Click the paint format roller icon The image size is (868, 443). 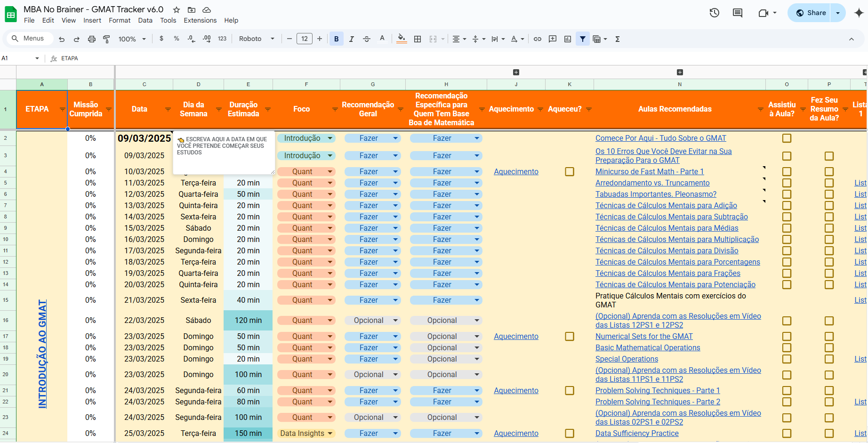(x=107, y=39)
